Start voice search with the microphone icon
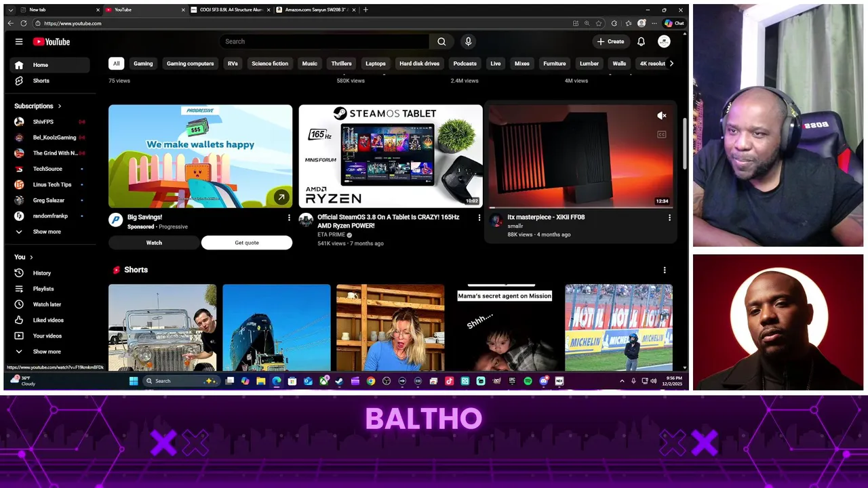The width and height of the screenshot is (868, 488). [468, 41]
